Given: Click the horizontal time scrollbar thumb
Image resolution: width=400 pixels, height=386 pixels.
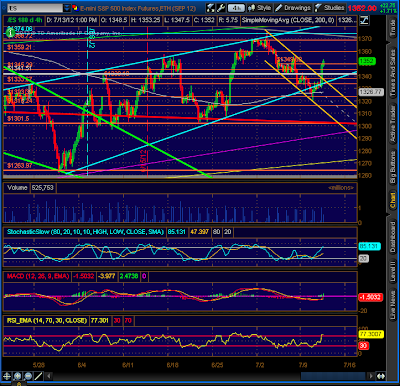Looking at the screenshot, I should pos(334,376).
